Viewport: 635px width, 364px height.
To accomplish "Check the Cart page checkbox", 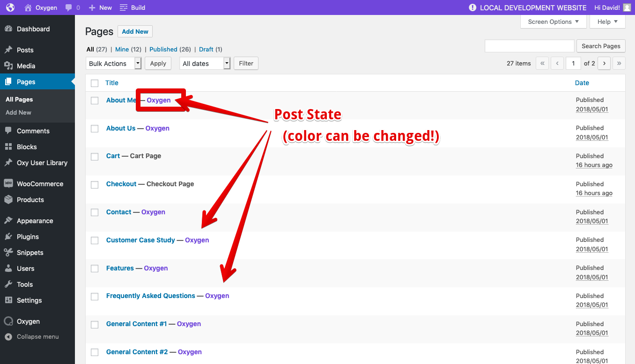I will (95, 157).
